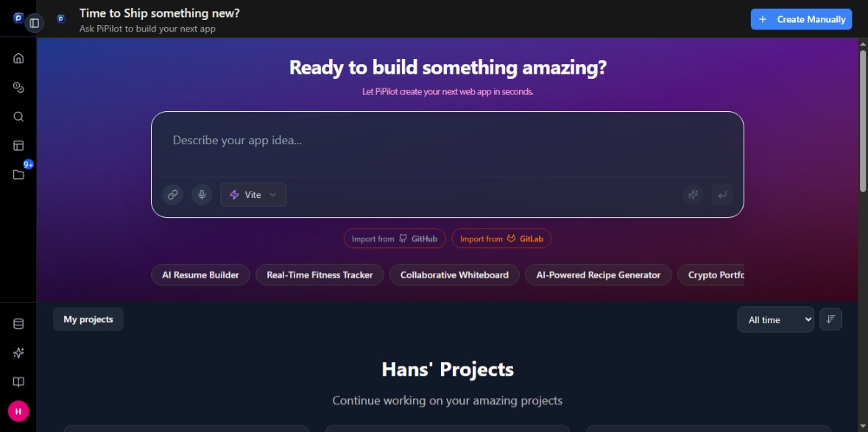Open the Vite framework selector
868x432 pixels.
253,194
